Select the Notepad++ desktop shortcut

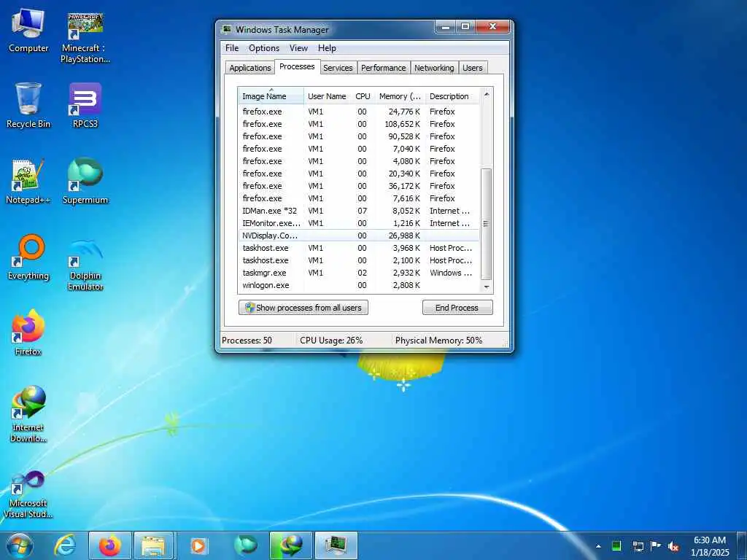(28, 182)
